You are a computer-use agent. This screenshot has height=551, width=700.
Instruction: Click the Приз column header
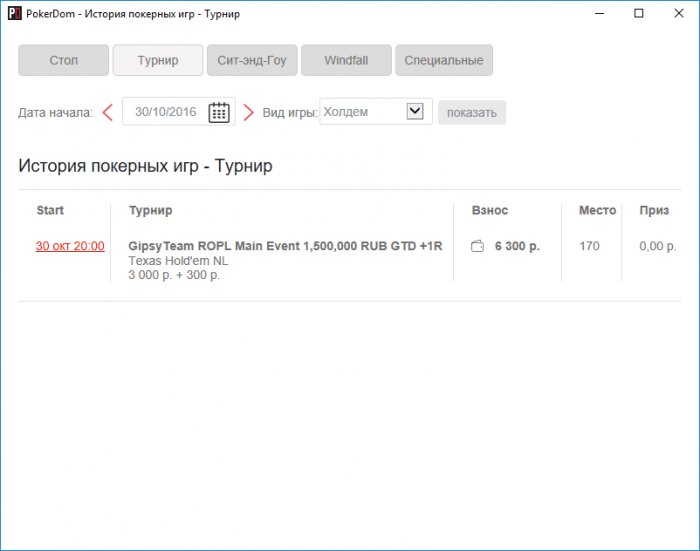pos(654,210)
